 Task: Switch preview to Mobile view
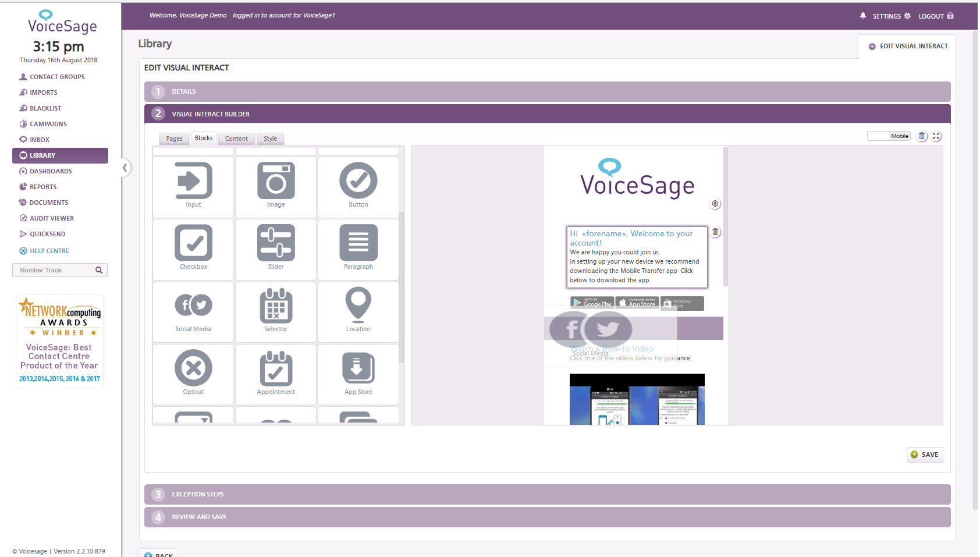point(889,135)
